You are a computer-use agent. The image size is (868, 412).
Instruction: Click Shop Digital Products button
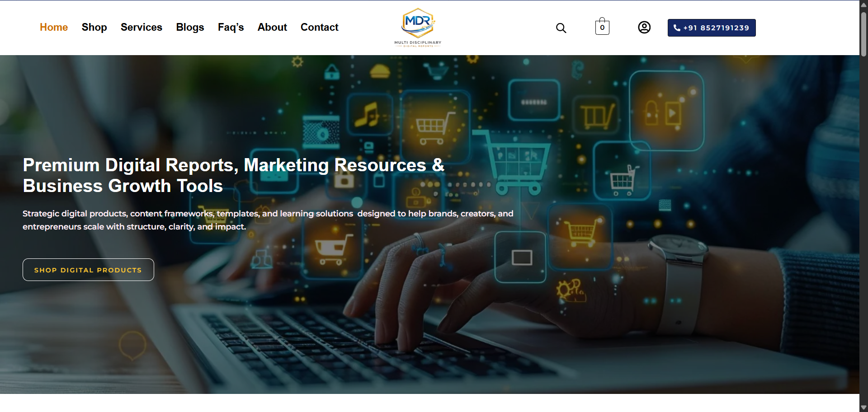88,270
